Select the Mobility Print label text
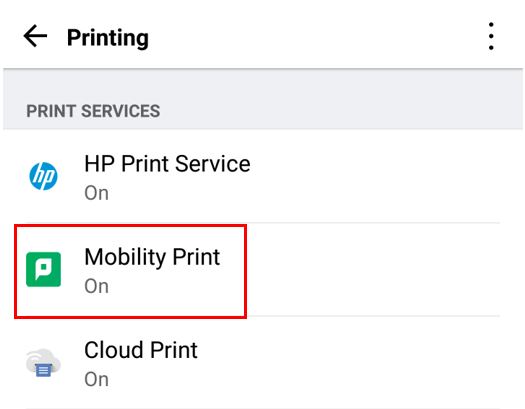The image size is (525, 409). pos(152,257)
